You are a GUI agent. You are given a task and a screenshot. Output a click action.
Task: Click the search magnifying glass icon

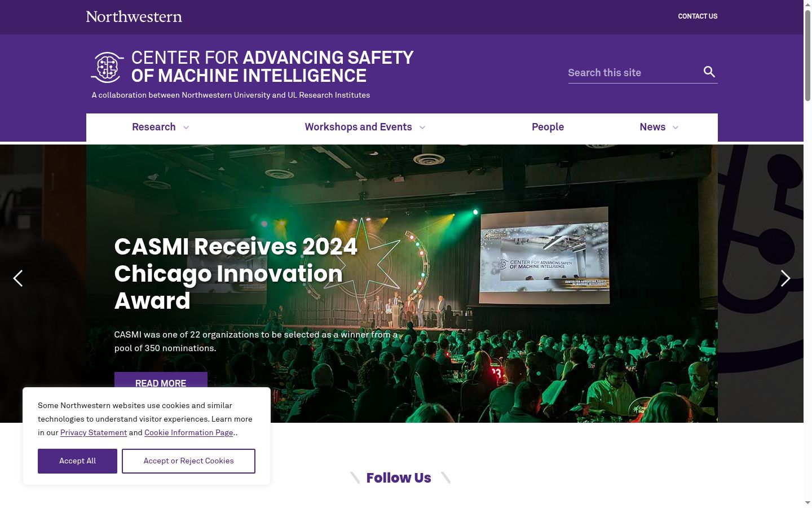(x=709, y=72)
